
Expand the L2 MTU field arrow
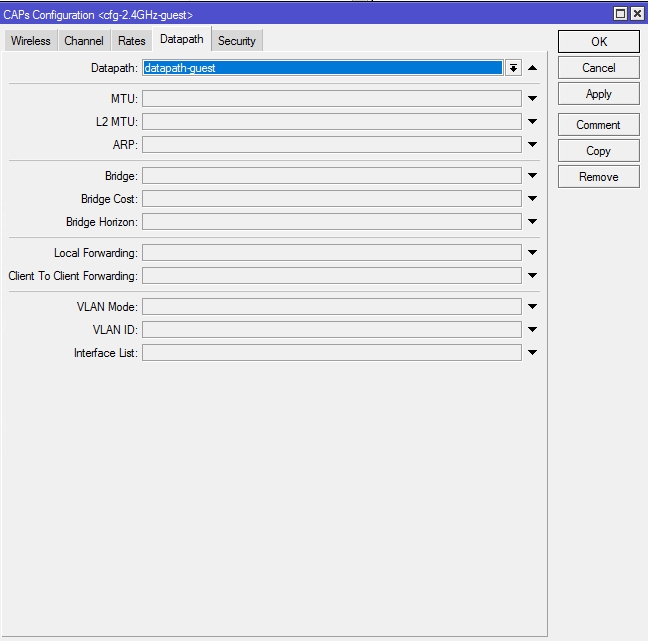pyautogui.click(x=533, y=122)
